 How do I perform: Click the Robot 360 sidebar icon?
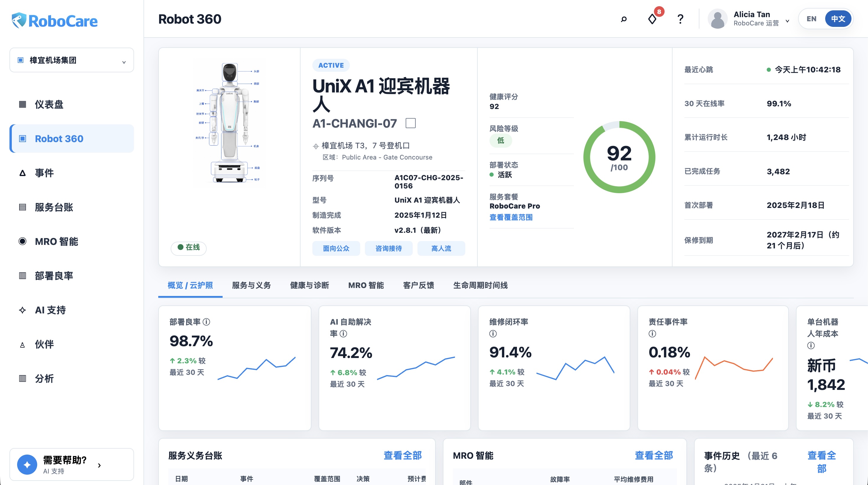22,139
